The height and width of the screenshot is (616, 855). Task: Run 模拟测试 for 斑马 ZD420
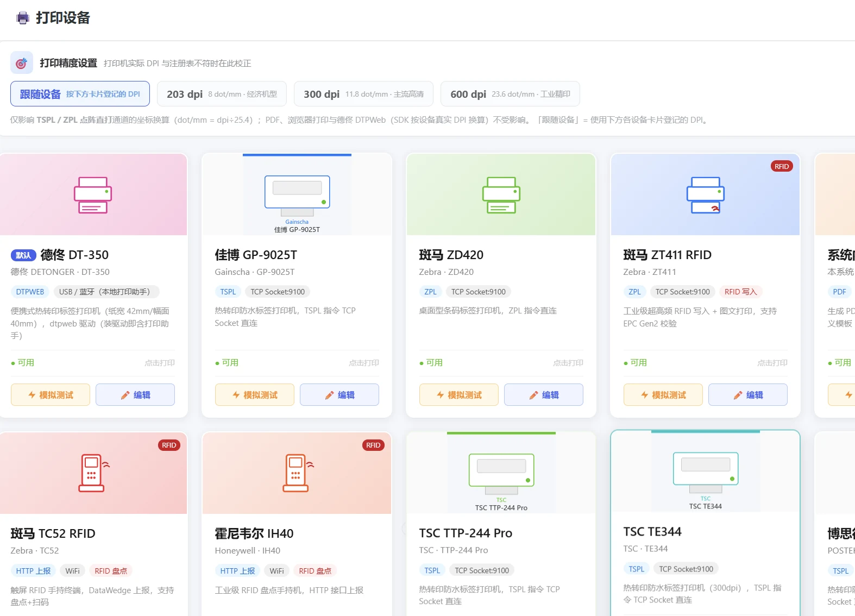pos(459,395)
